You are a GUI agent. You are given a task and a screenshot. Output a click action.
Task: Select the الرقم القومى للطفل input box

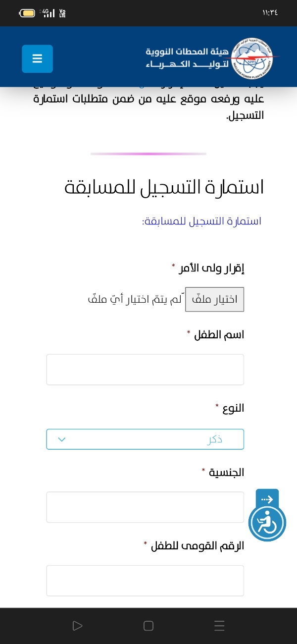pos(145,581)
